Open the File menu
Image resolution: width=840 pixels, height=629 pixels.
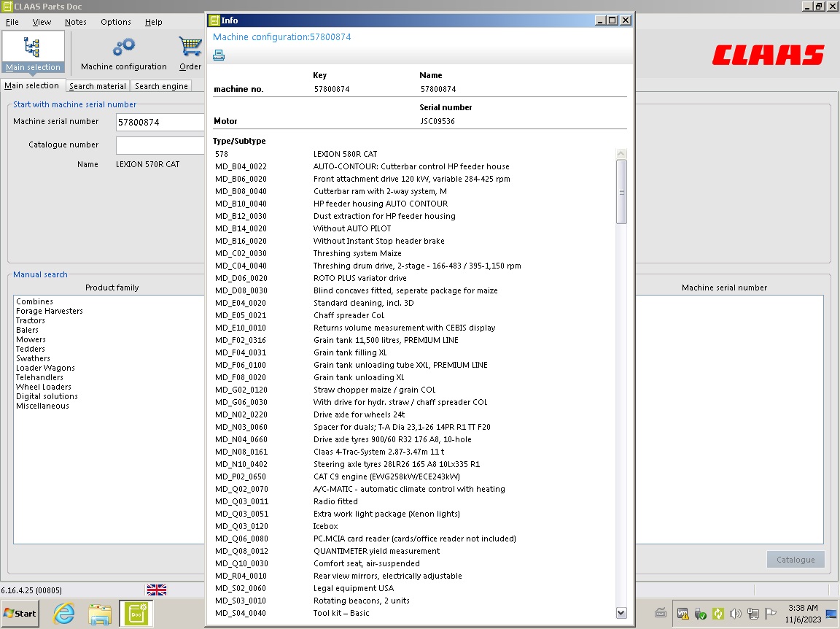pos(12,22)
